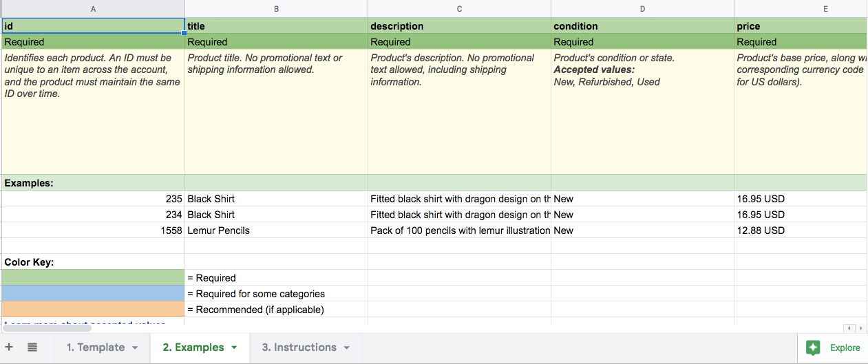The height and width of the screenshot is (364, 868).
Task: Click the orange Recommended color key swatch
Action: click(93, 310)
